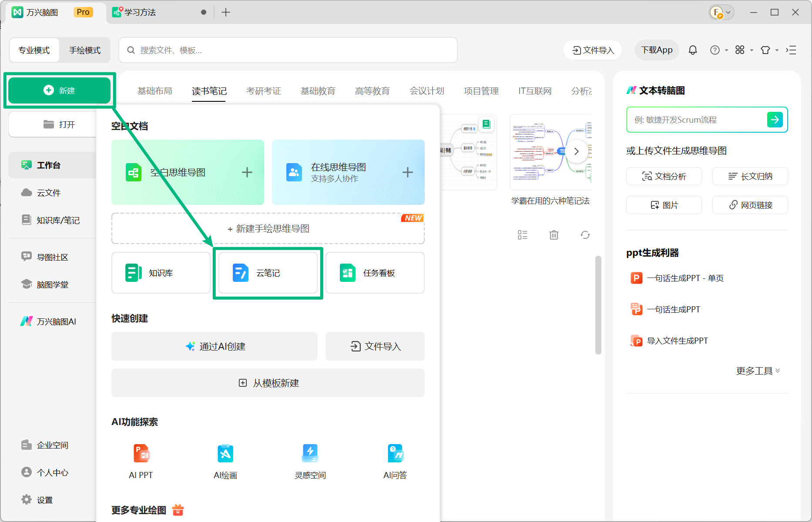Switch to 专业模式
The height and width of the screenshot is (522, 812).
[34, 50]
